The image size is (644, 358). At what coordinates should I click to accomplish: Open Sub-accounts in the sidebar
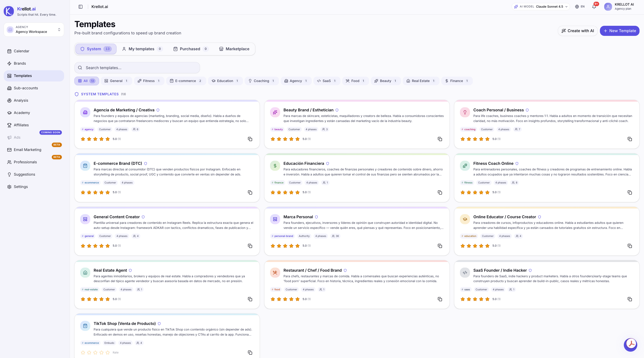click(x=34, y=88)
